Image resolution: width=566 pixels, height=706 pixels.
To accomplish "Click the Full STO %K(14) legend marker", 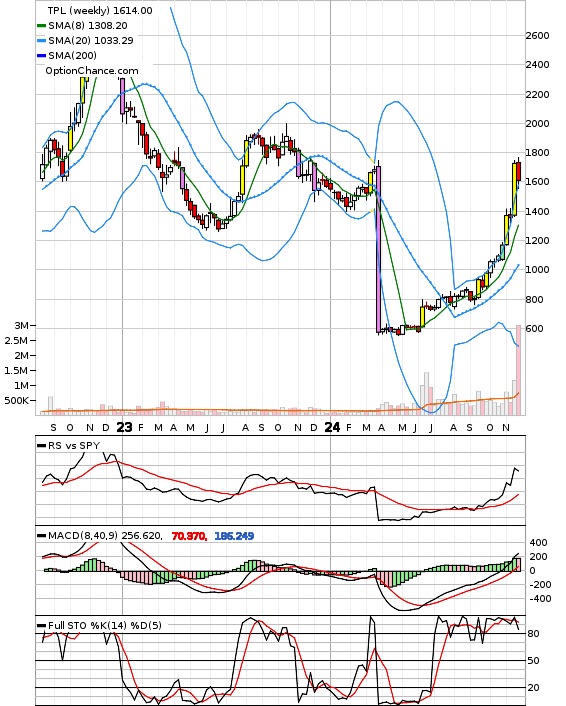I will [41, 625].
